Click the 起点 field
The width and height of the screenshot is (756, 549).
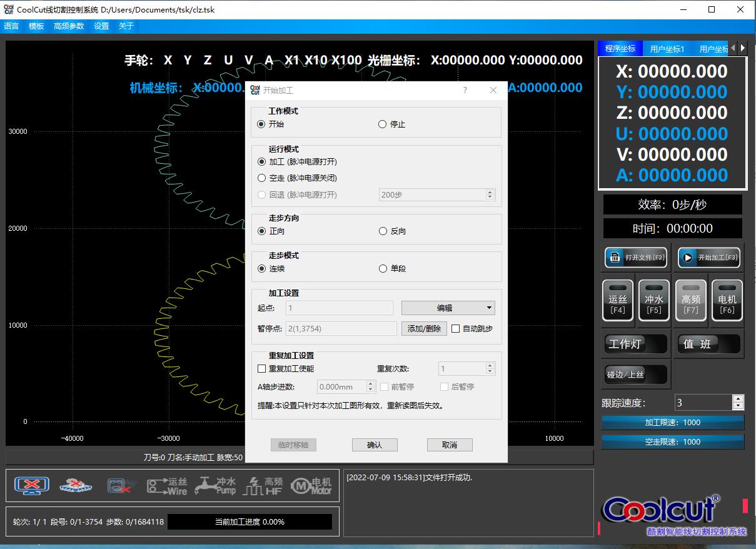340,308
